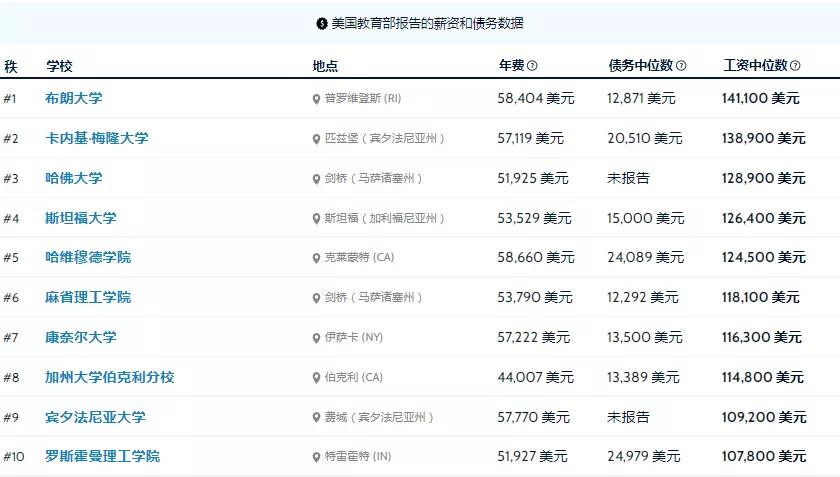The width and height of the screenshot is (840, 477).
Task: Click the 13,389 美元 debt value
Action: 643,377
